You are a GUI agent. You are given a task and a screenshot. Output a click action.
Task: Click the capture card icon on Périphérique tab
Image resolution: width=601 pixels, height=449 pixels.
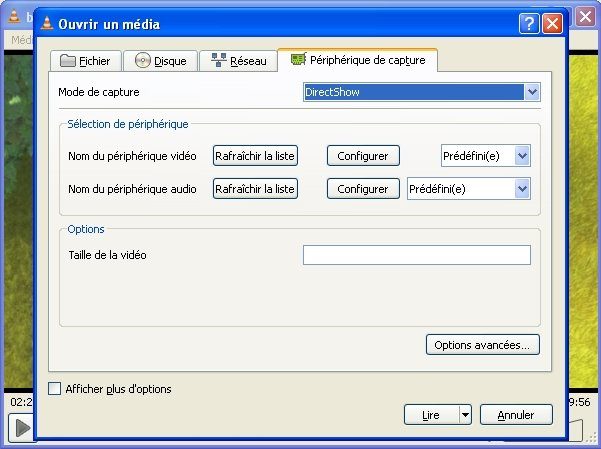298,59
